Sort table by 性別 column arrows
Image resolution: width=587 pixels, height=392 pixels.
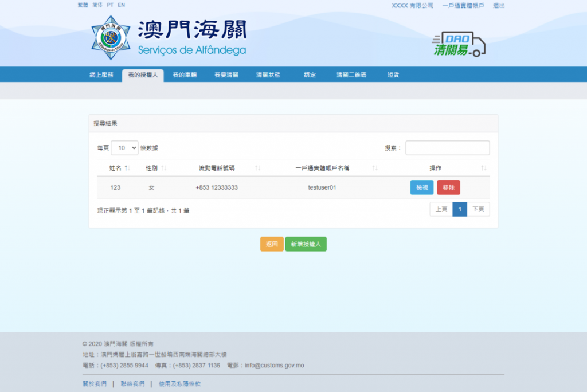(x=164, y=168)
